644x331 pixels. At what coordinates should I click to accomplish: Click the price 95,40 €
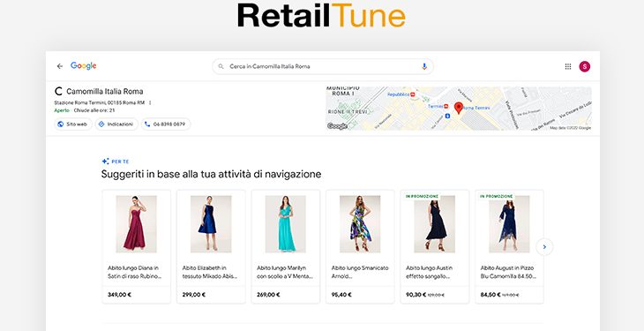coord(341,295)
